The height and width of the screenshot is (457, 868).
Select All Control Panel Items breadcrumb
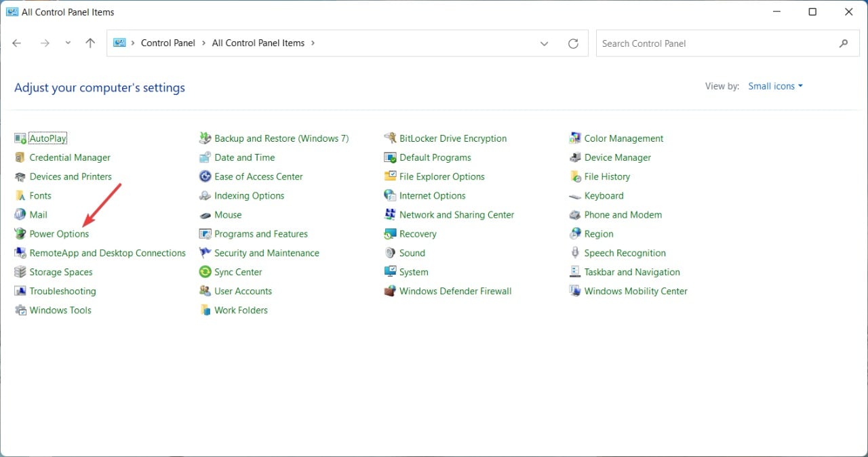pos(258,43)
